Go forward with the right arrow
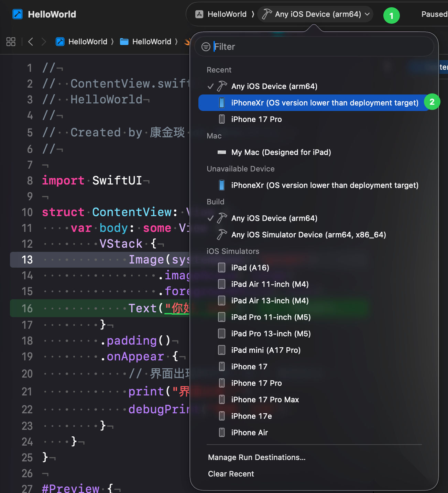The height and width of the screenshot is (493, 448). [44, 42]
